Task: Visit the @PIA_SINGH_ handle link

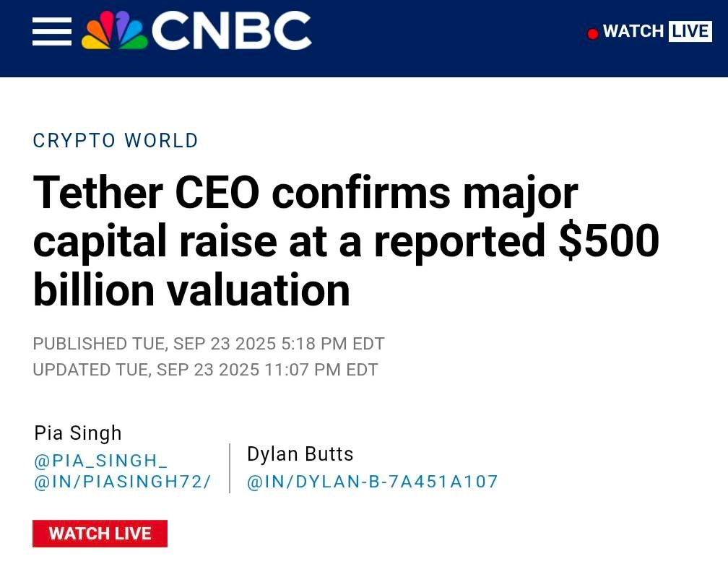Action: (x=101, y=461)
